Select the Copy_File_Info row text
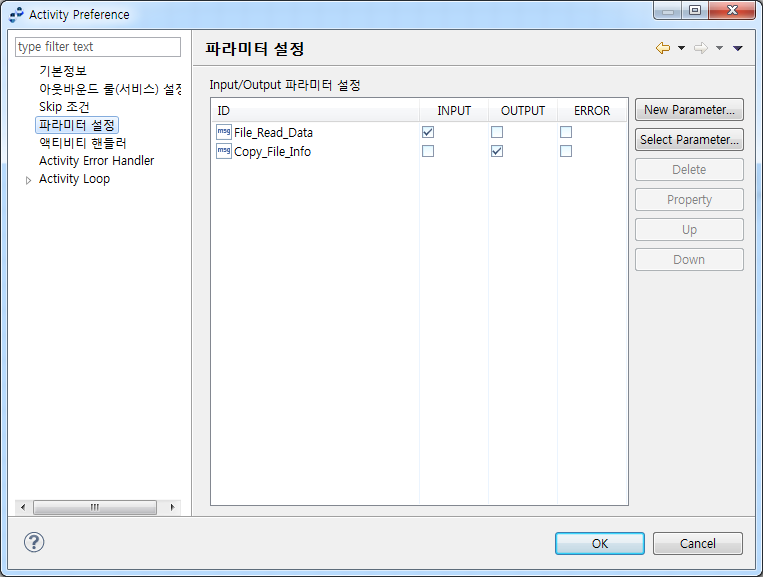Image resolution: width=763 pixels, height=577 pixels. [x=272, y=152]
